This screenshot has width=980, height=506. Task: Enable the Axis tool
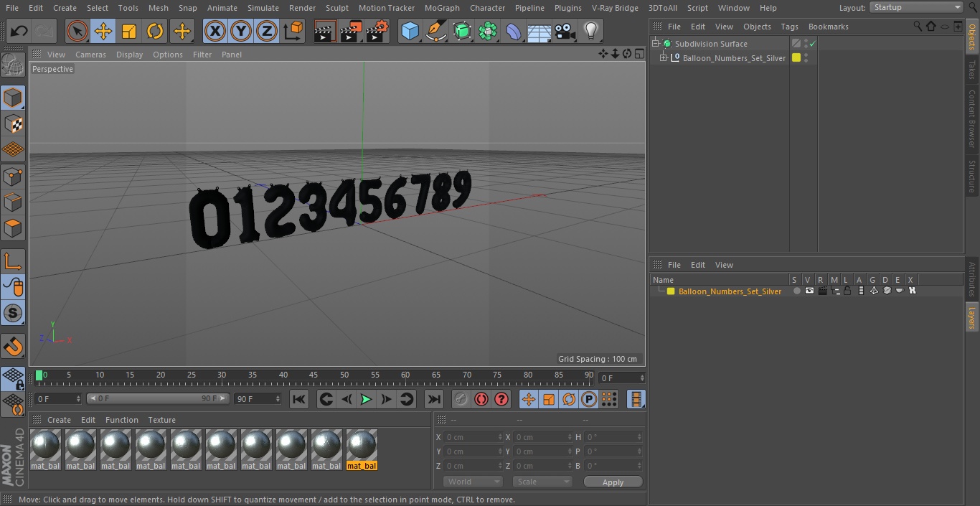point(13,261)
